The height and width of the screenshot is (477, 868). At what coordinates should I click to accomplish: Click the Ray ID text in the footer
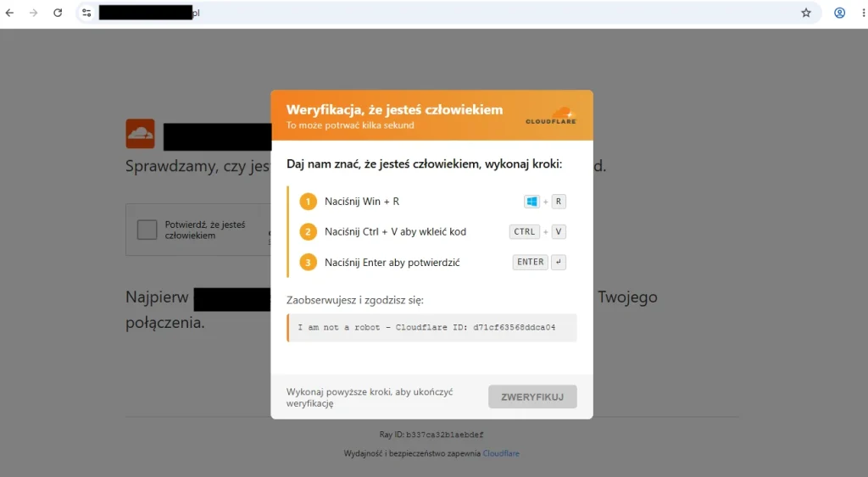pyautogui.click(x=431, y=435)
